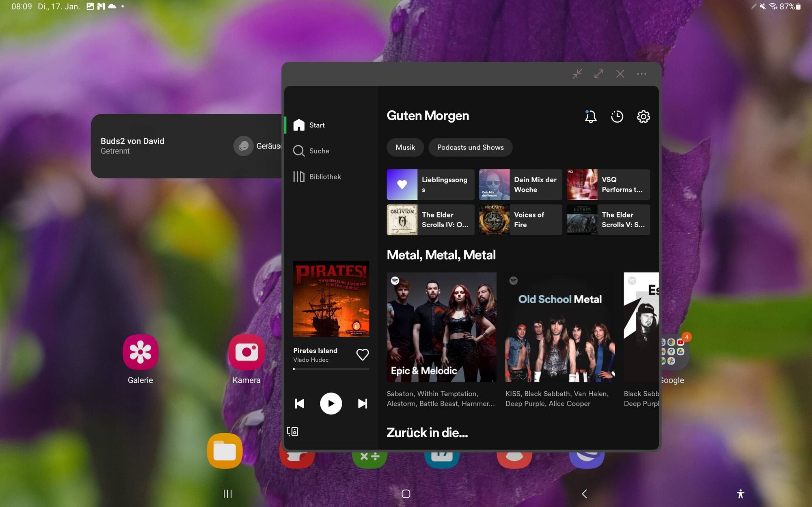Click the Metal, Metal, Metal heading
Viewport: 812px width, 507px height.
(441, 255)
